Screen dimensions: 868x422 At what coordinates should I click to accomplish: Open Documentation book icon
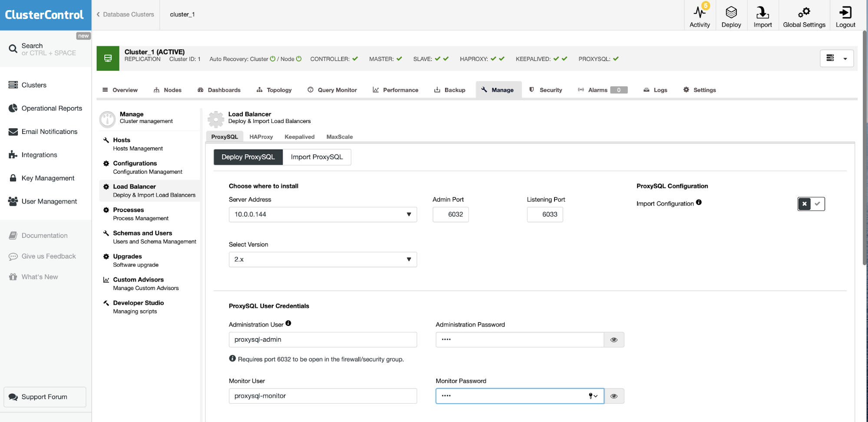click(13, 236)
